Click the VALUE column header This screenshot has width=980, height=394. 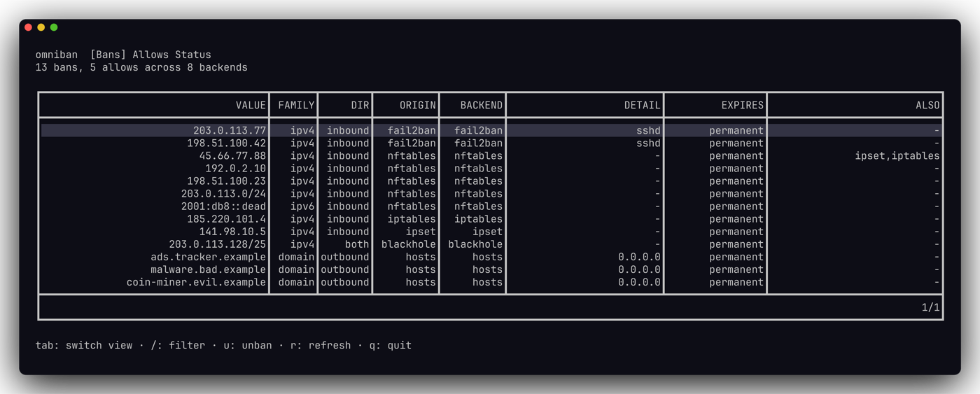click(251, 105)
